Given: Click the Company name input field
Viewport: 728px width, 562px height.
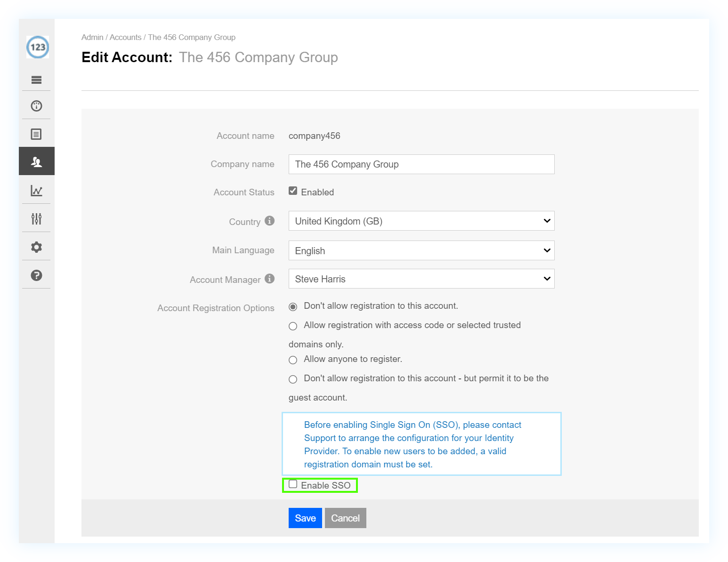Looking at the screenshot, I should 421,164.
